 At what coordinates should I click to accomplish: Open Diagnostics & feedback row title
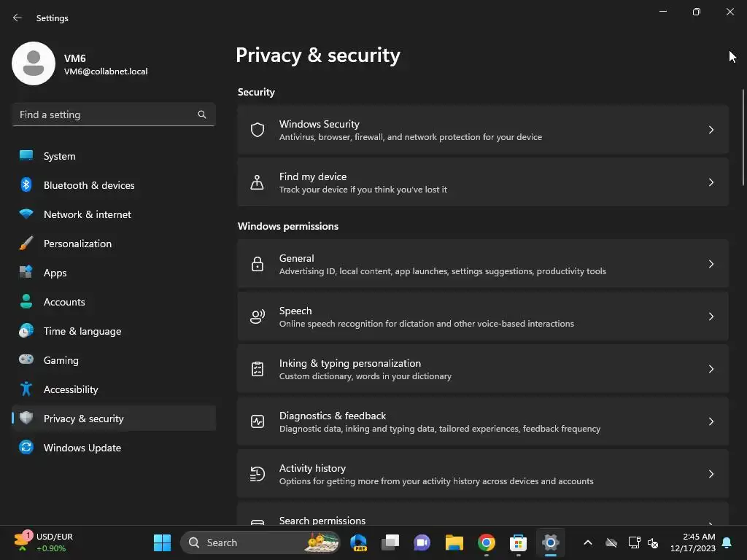point(333,416)
